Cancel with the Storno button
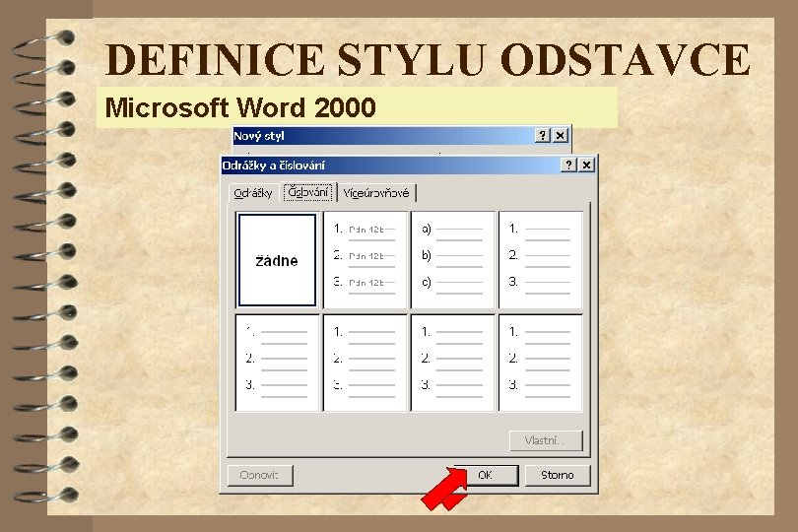 pyautogui.click(x=558, y=475)
